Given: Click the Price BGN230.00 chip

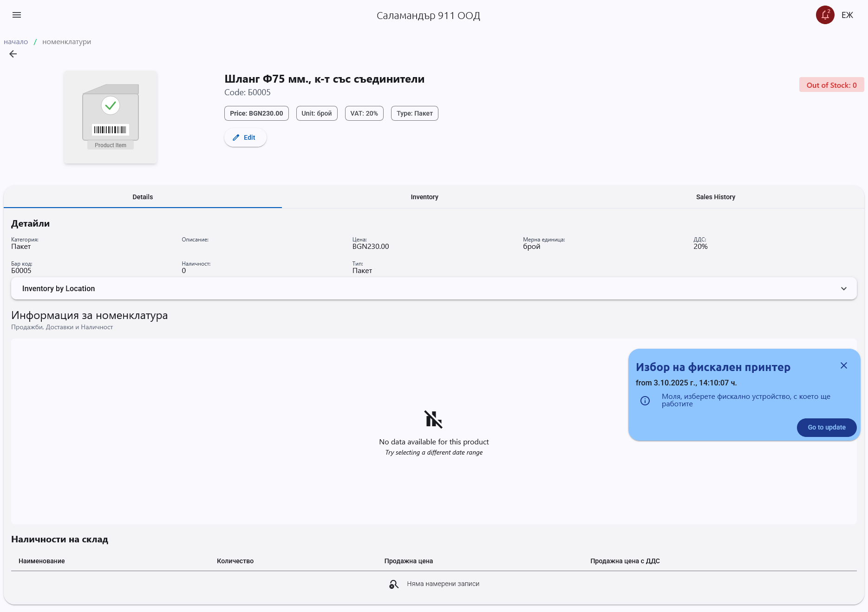Looking at the screenshot, I should pyautogui.click(x=256, y=113).
